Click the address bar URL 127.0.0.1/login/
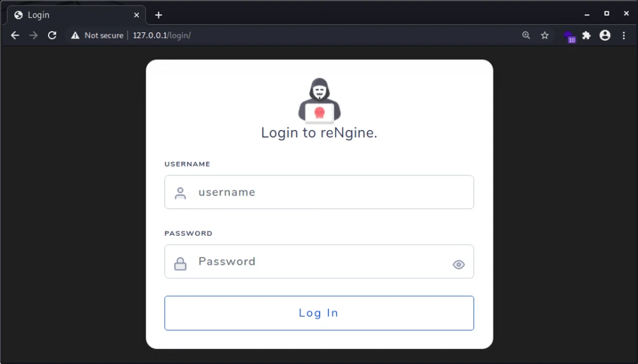The height and width of the screenshot is (364, 638). tap(161, 35)
